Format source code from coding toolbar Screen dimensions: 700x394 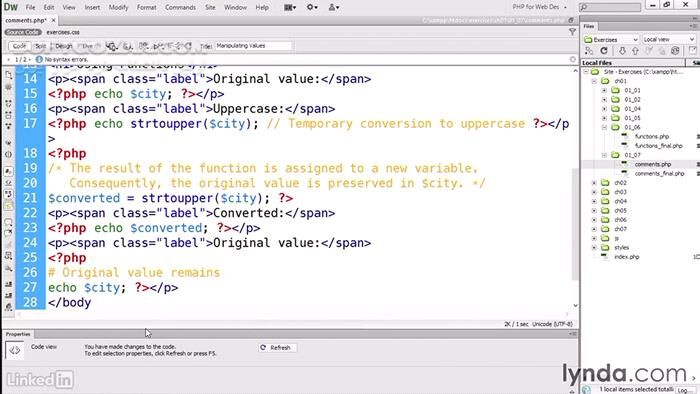click(x=8, y=307)
